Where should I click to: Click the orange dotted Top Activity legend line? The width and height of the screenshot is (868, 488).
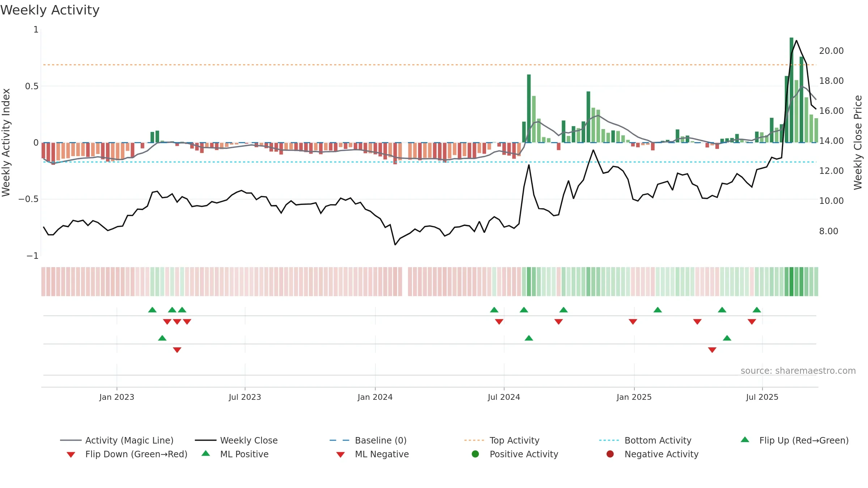point(474,440)
